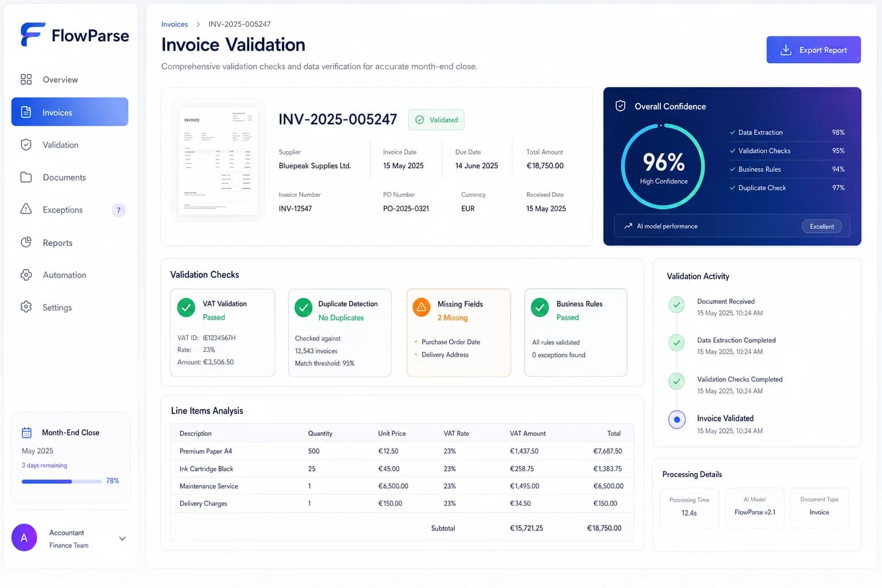The height and width of the screenshot is (588, 882).
Task: Click the 3 days remaining text
Action: [x=44, y=465]
